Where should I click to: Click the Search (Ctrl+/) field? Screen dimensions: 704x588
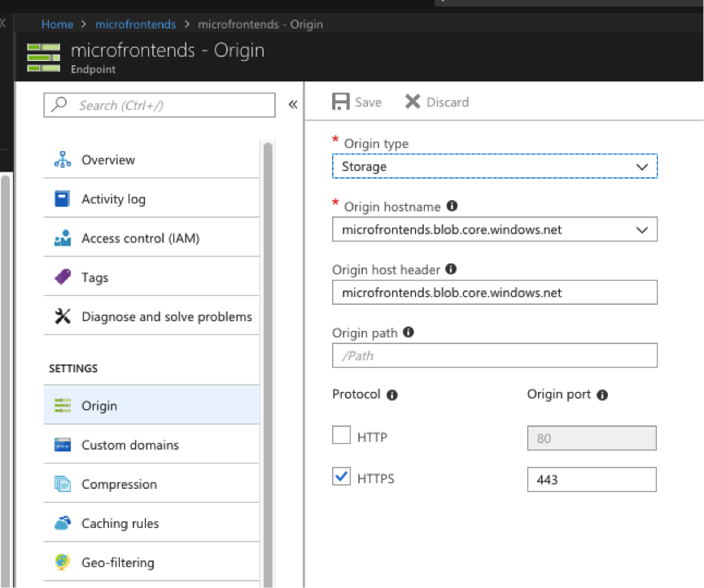160,105
